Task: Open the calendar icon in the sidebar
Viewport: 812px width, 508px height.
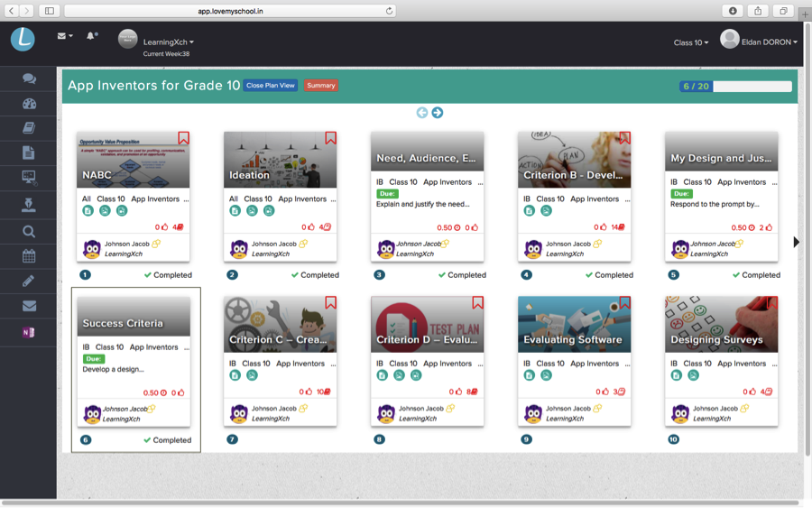Action: click(x=29, y=256)
